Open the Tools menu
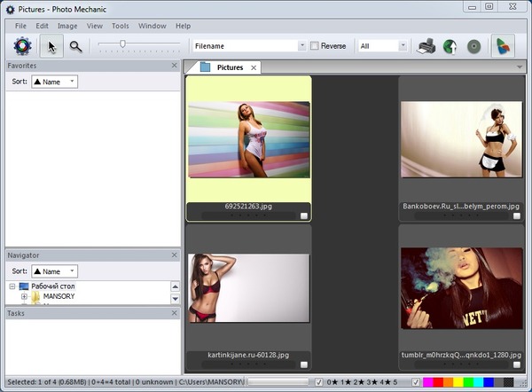532x392 pixels. point(120,27)
